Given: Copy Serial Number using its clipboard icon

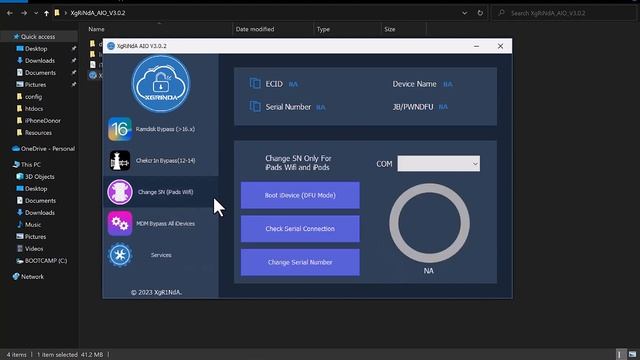Looking at the screenshot, I should coord(255,107).
